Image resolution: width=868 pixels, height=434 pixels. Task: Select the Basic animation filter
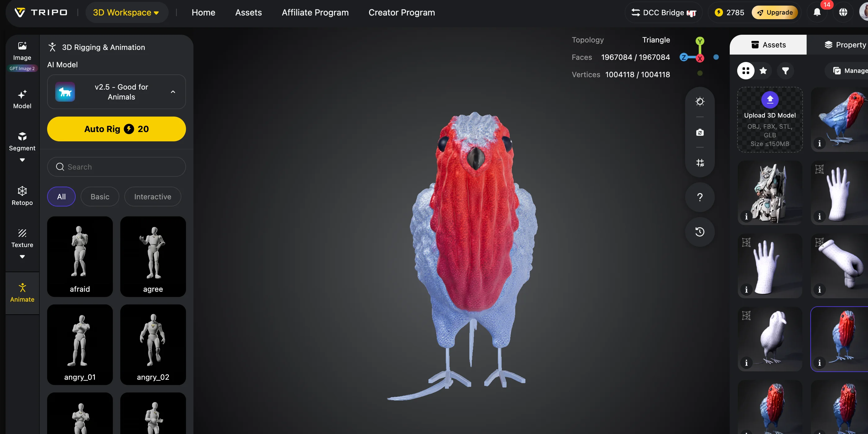(x=100, y=197)
